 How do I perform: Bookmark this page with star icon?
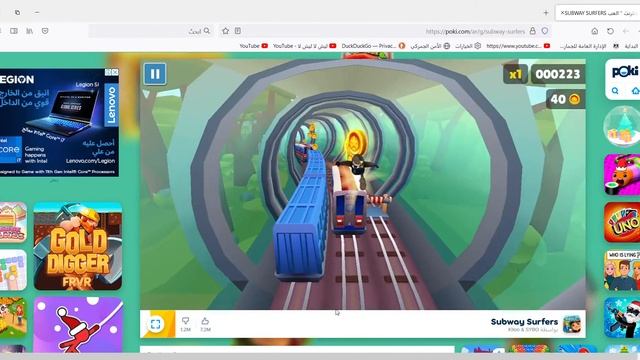click(x=225, y=31)
